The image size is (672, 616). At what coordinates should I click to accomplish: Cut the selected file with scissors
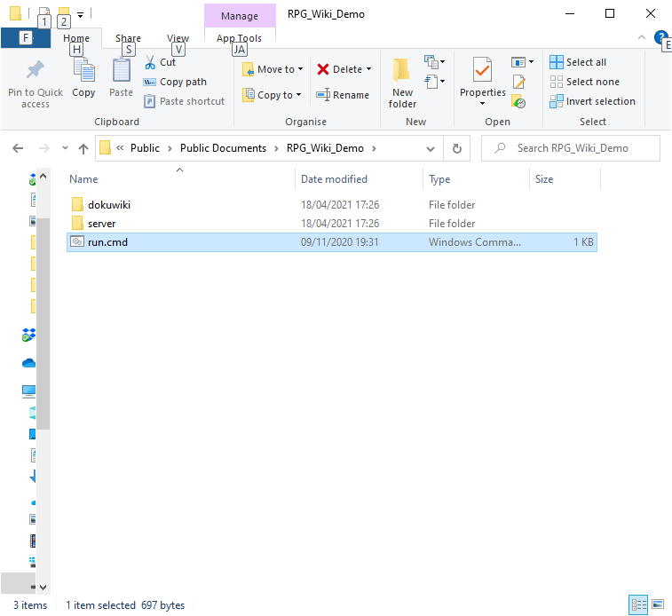(x=161, y=62)
